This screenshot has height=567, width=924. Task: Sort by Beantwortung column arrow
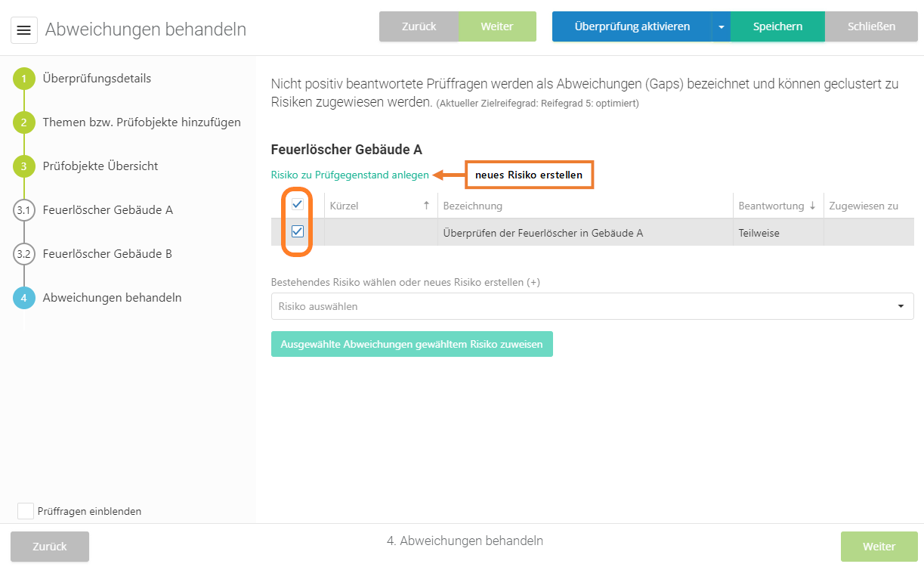pyautogui.click(x=812, y=206)
